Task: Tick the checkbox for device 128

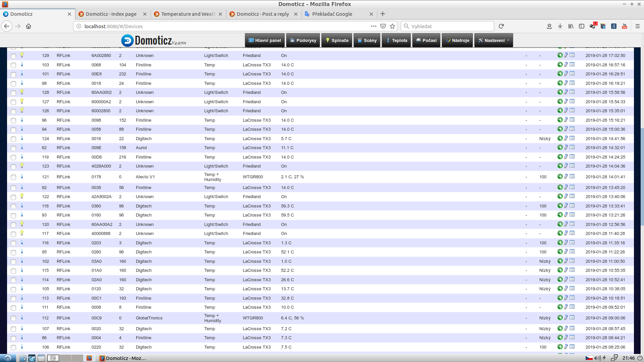Action: click(13, 93)
